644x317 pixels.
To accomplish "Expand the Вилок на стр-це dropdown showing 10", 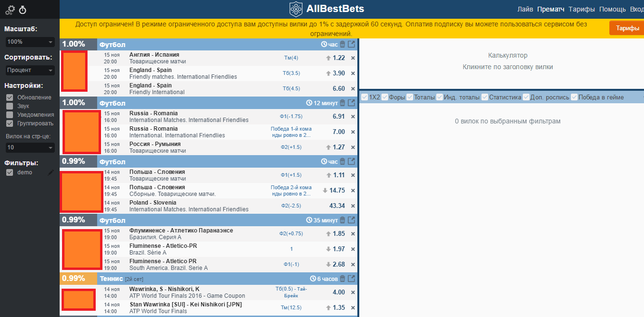I will [30, 147].
